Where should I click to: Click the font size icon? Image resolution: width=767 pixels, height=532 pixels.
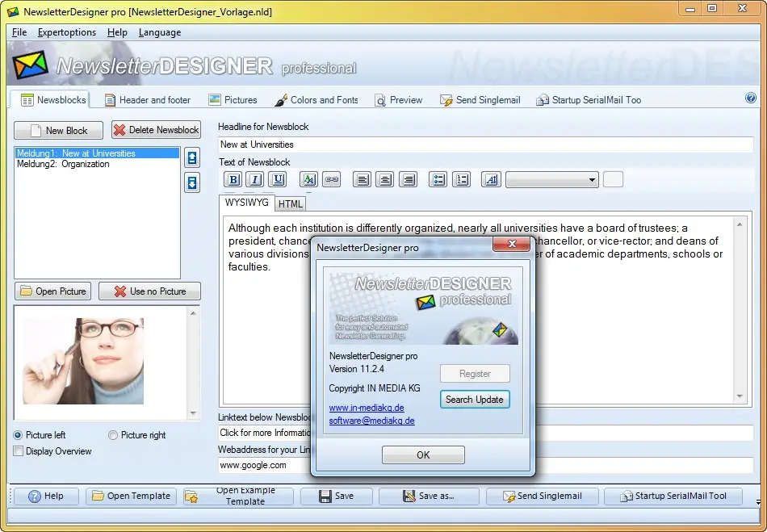click(491, 179)
